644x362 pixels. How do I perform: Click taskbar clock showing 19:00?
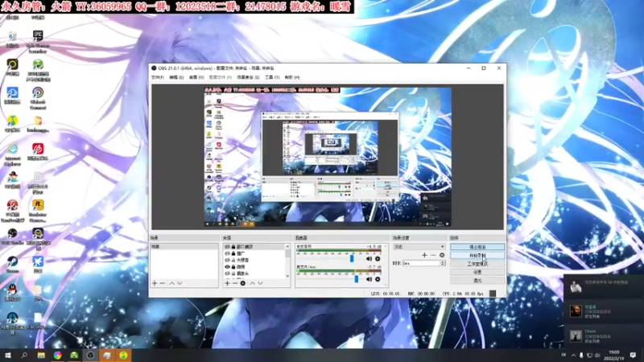pos(613,355)
